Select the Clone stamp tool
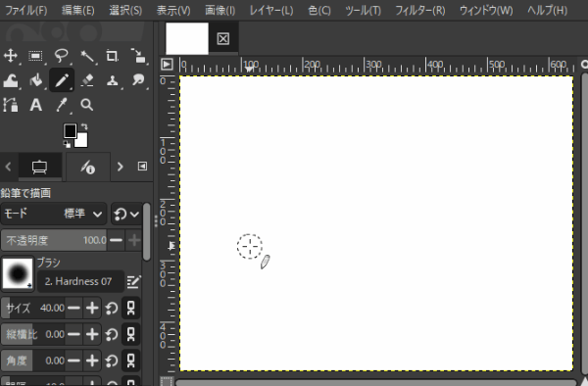This screenshot has width=588, height=386. click(x=112, y=80)
